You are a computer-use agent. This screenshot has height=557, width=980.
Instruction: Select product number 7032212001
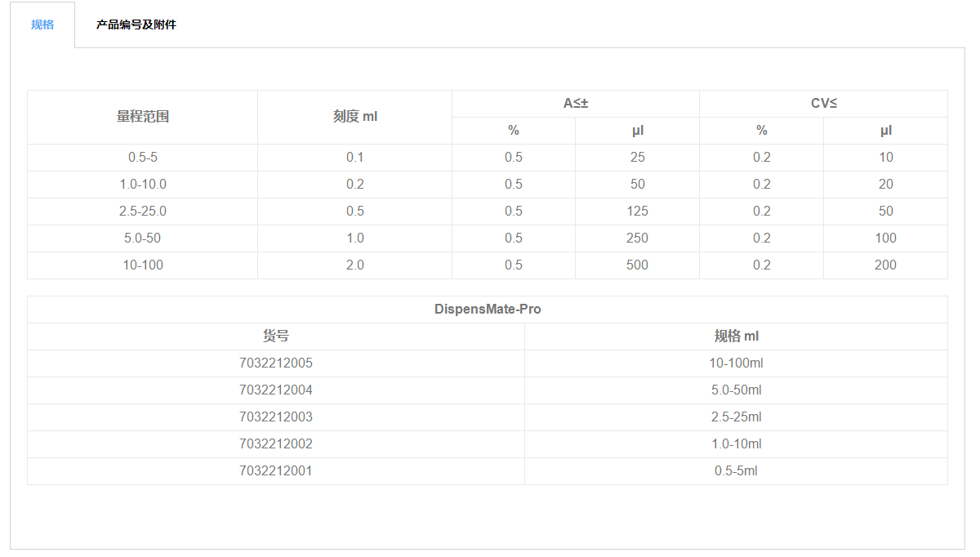tap(276, 470)
